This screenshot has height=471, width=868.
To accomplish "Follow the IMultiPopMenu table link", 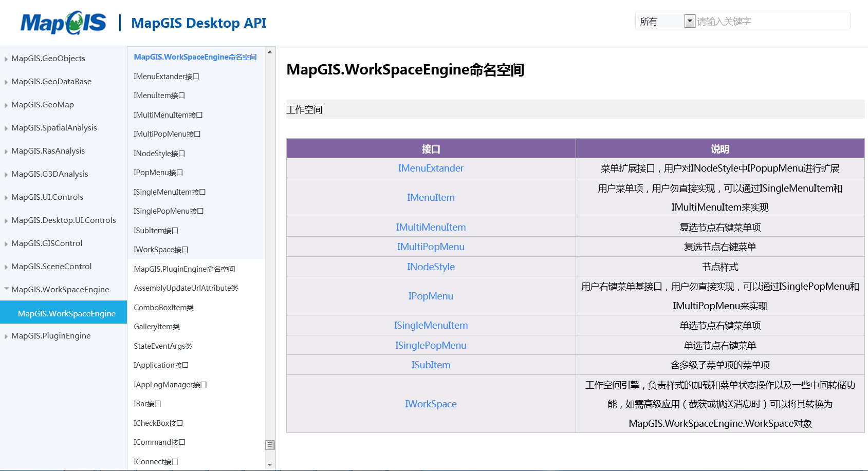I will 431,247.
